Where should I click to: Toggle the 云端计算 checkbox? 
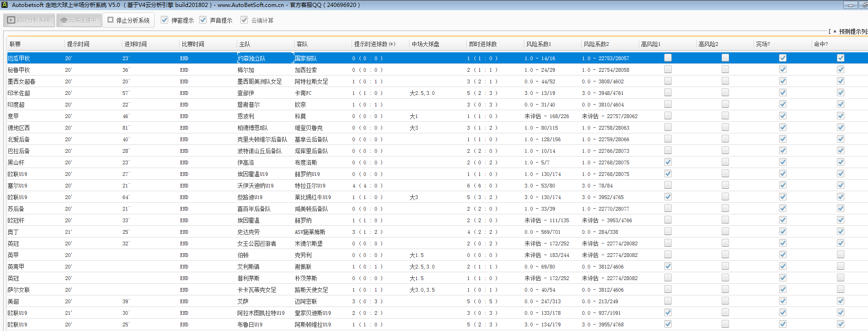[x=244, y=20]
